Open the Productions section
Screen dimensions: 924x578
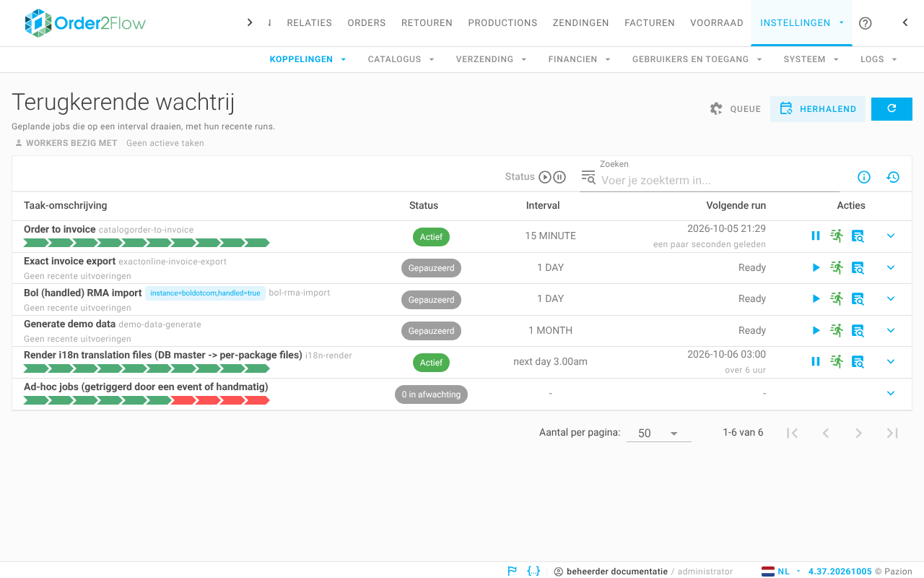[x=502, y=23]
